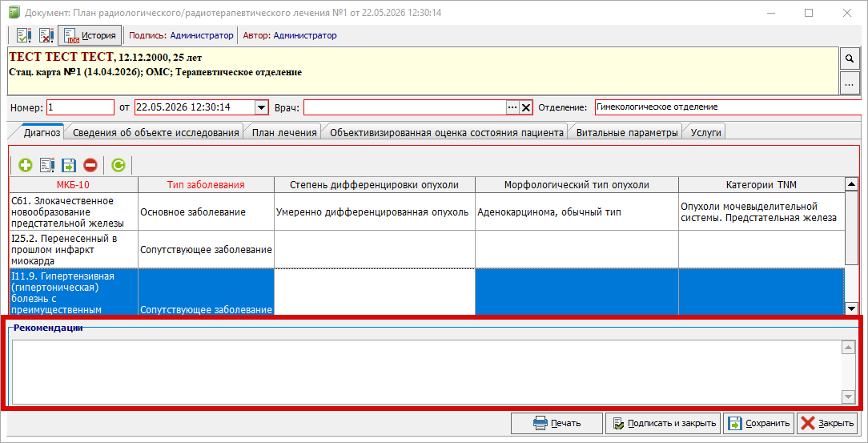
Task: Maximize the document window
Action: [x=809, y=13]
